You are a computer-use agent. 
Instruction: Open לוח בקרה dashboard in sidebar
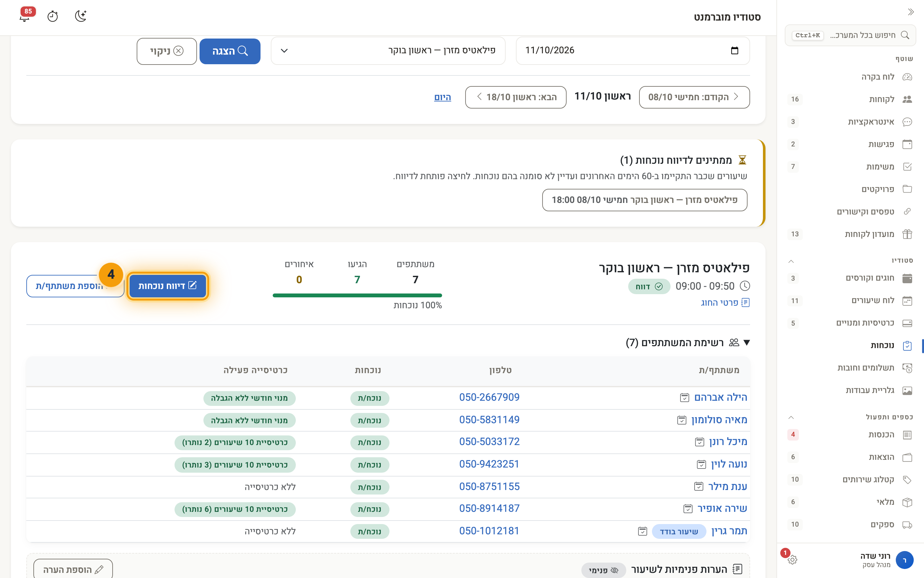[x=850, y=77]
